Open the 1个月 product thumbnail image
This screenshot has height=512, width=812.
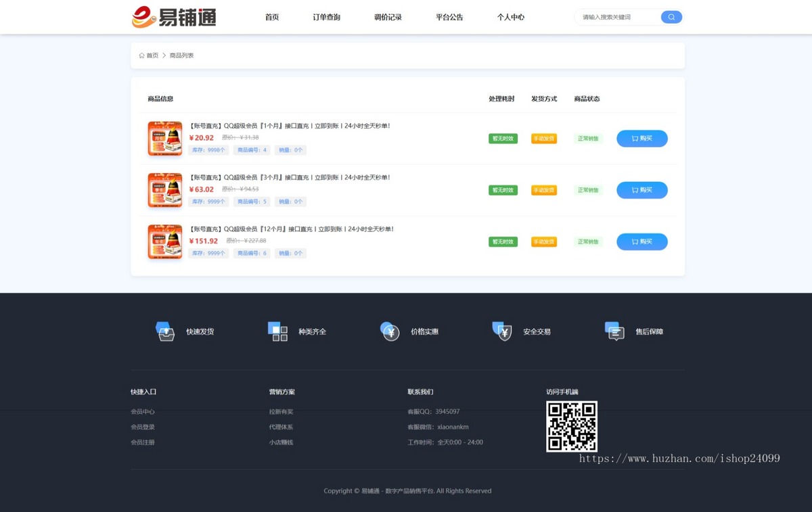[x=165, y=139]
